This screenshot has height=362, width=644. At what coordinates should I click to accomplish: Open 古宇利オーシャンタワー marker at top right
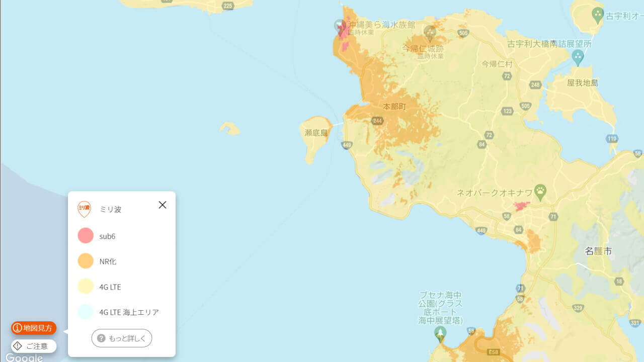click(x=598, y=15)
